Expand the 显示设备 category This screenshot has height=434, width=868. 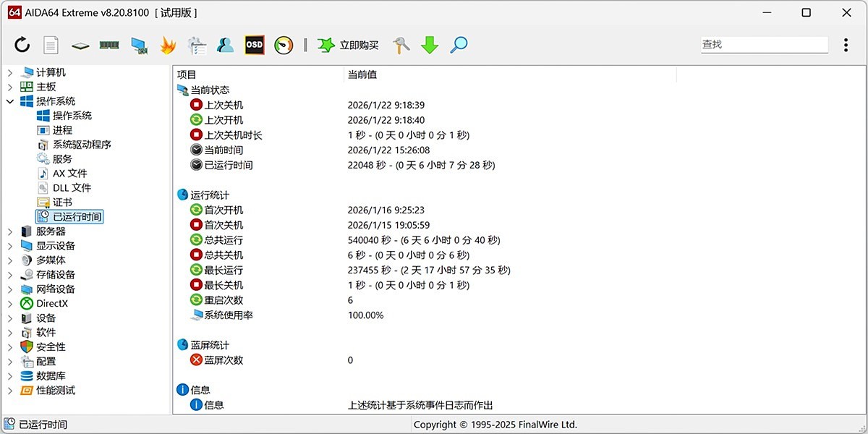(x=9, y=245)
